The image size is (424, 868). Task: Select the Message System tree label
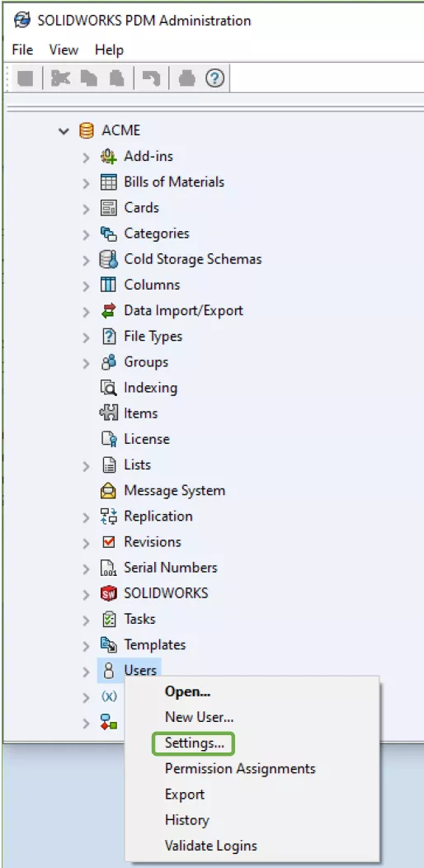tap(174, 490)
